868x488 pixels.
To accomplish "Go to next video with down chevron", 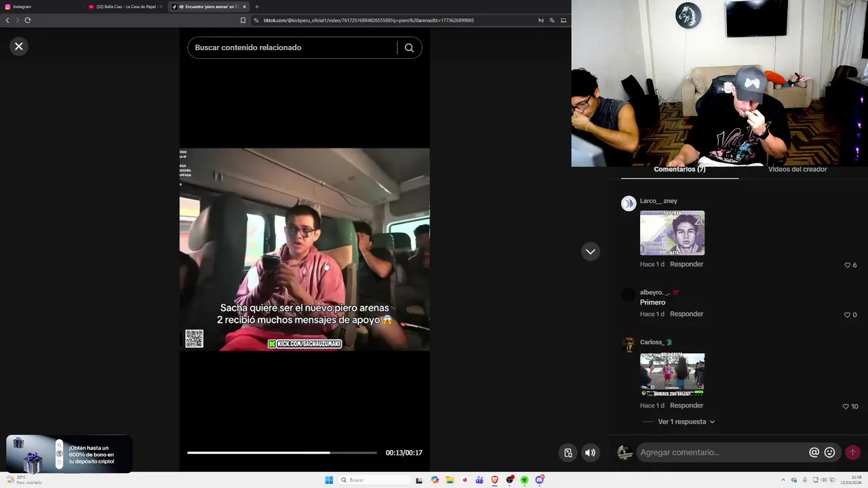I will click(x=591, y=251).
